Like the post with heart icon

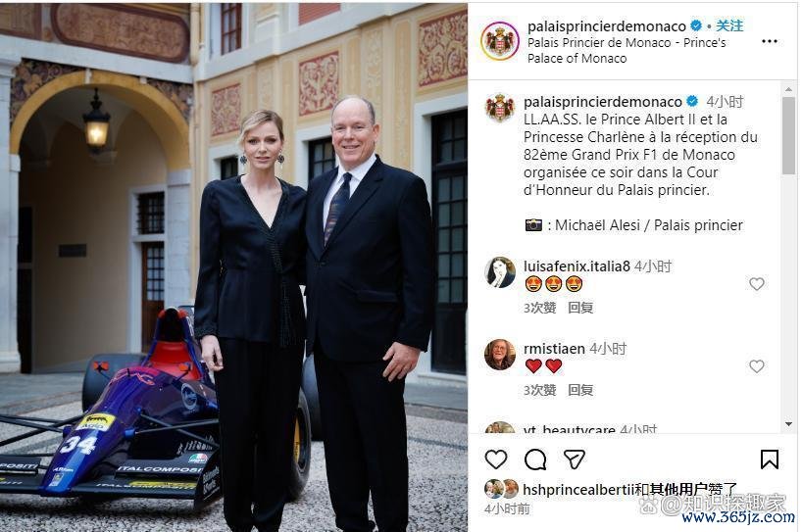point(496,459)
